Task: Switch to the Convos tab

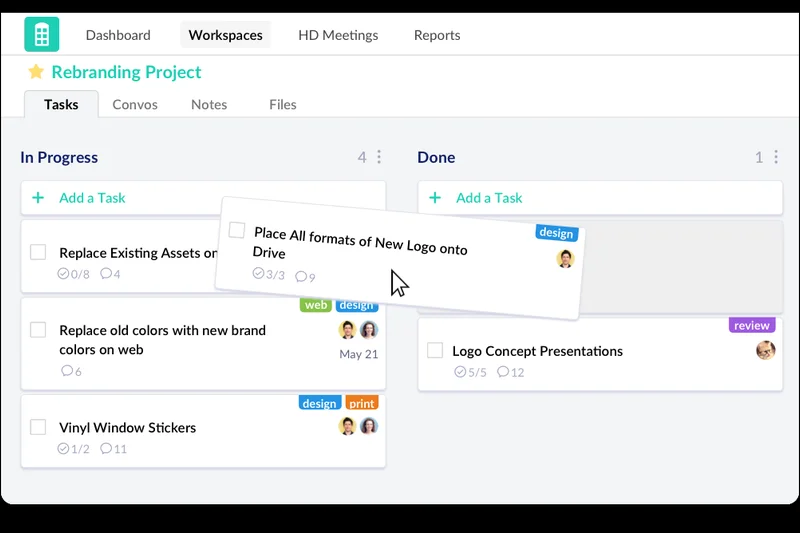Action: 135,104
